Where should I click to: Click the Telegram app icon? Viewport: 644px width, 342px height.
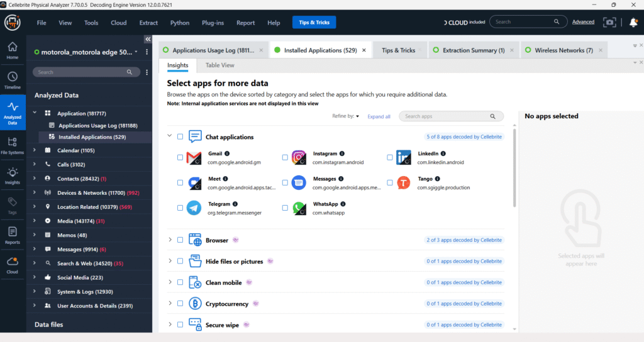194,207
